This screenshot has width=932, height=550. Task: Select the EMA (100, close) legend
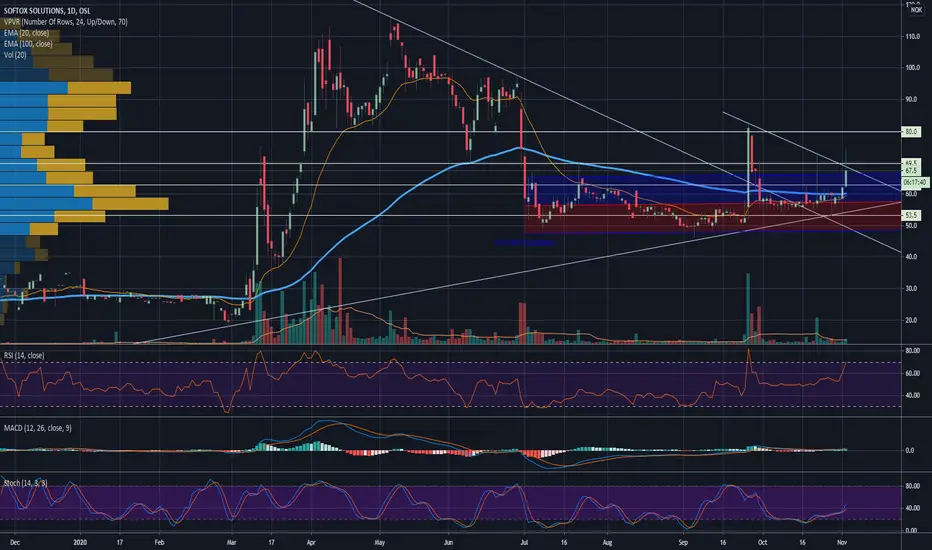(28, 44)
